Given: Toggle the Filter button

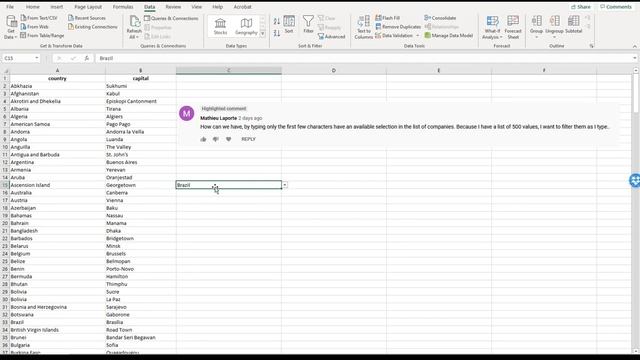Looking at the screenshot, I should pyautogui.click(x=308, y=24).
